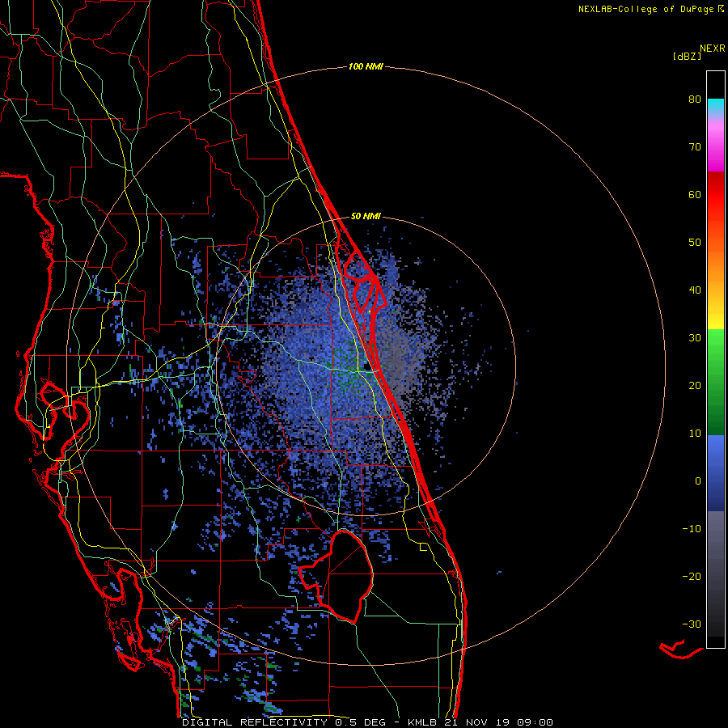Click the 50 dBZ scale label
728x728 pixels.
point(695,243)
